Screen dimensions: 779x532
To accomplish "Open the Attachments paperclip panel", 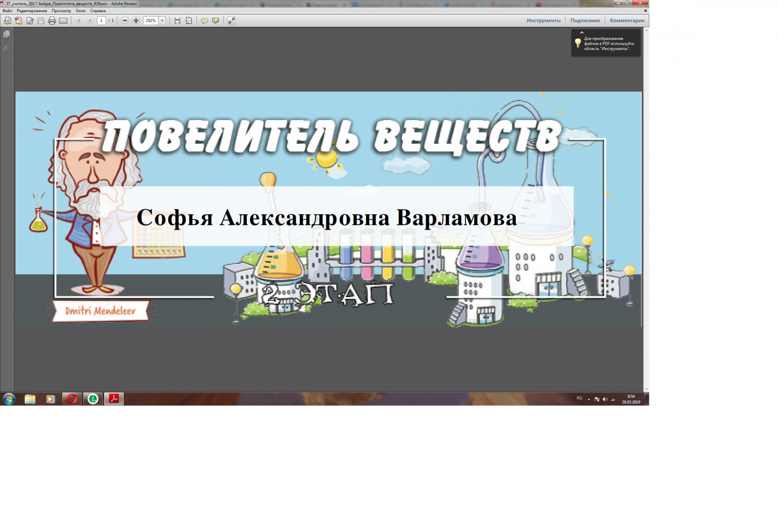I will 7,48.
